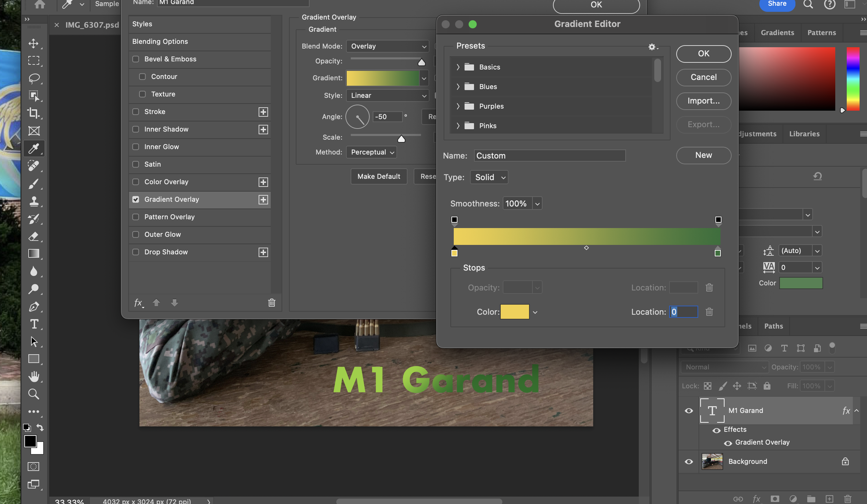Select the Move tool

(x=33, y=43)
